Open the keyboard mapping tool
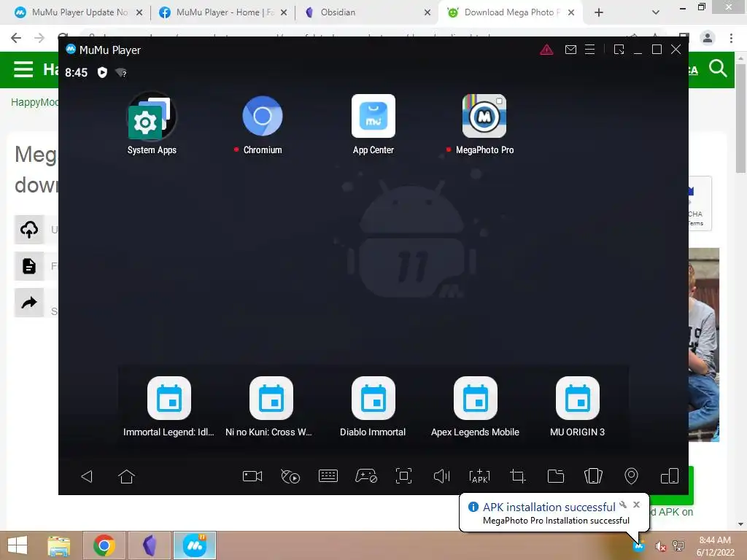747x560 pixels. coord(328,476)
